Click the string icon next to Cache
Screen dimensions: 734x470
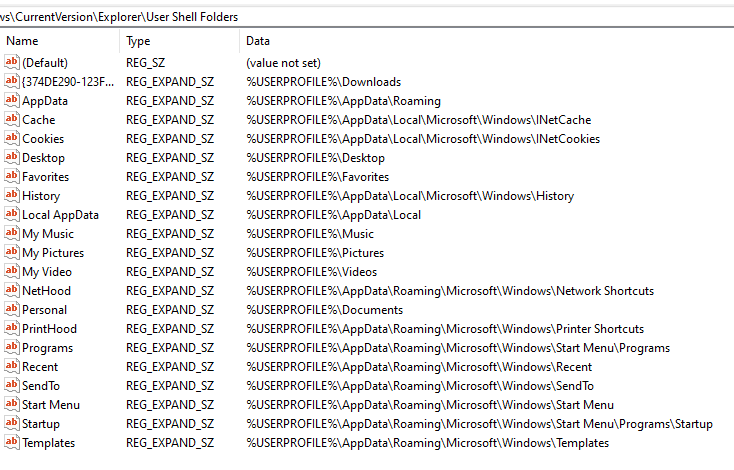click(x=12, y=119)
